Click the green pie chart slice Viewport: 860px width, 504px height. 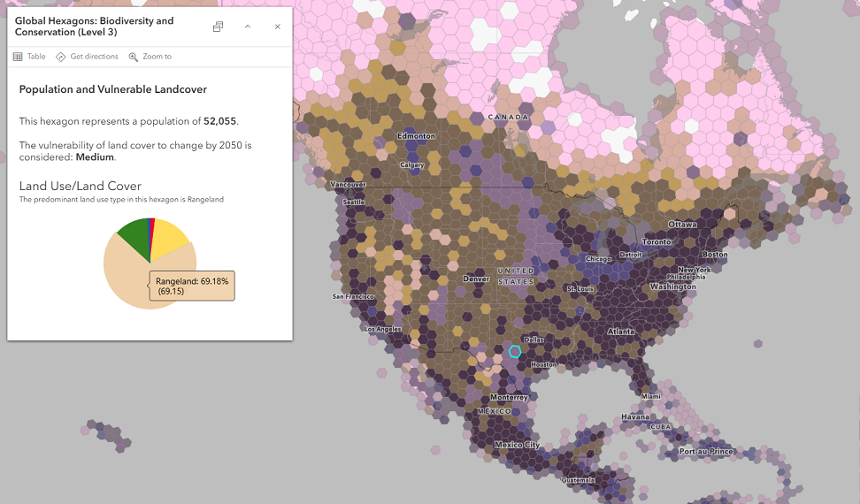(136, 237)
